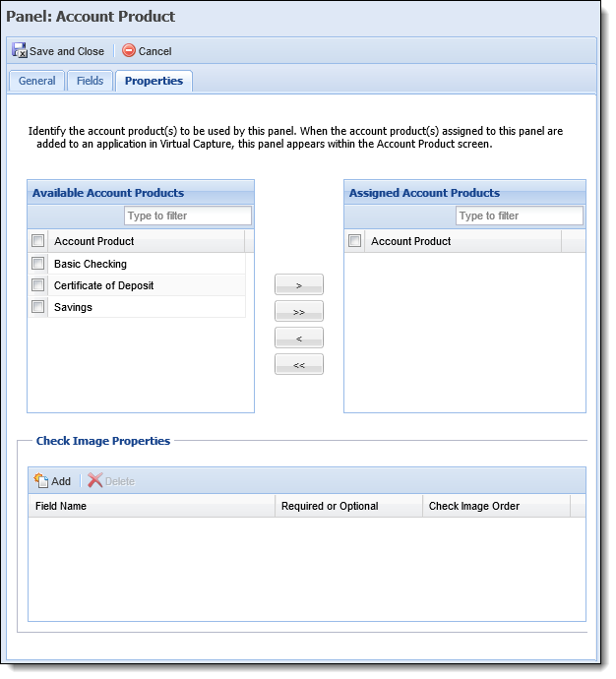Switch to the Fields tab
Image resolution: width=616 pixels, height=679 pixels.
pos(91,81)
